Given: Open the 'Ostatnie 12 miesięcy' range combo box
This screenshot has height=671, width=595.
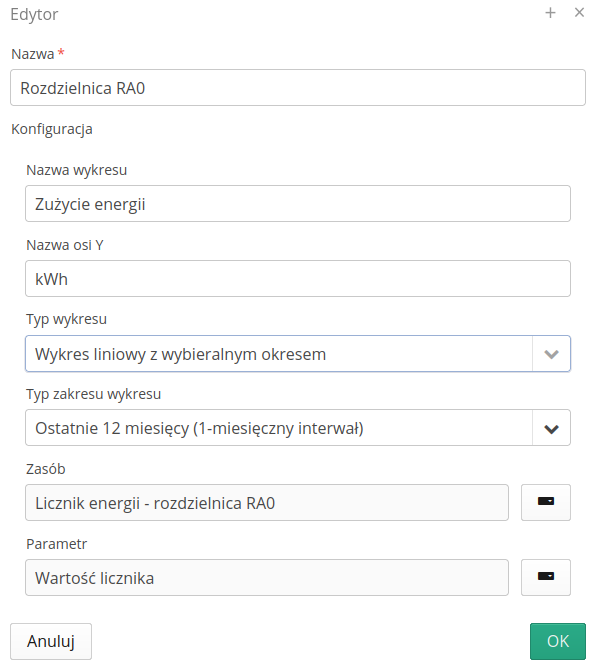Looking at the screenshot, I should pyautogui.click(x=298, y=428).
